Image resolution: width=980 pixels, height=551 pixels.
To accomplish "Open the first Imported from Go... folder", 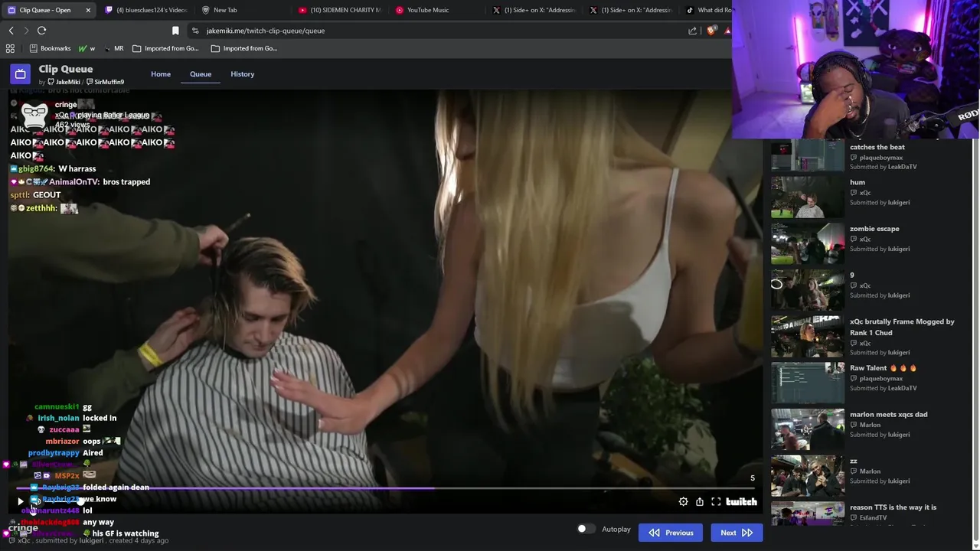I will (x=165, y=48).
